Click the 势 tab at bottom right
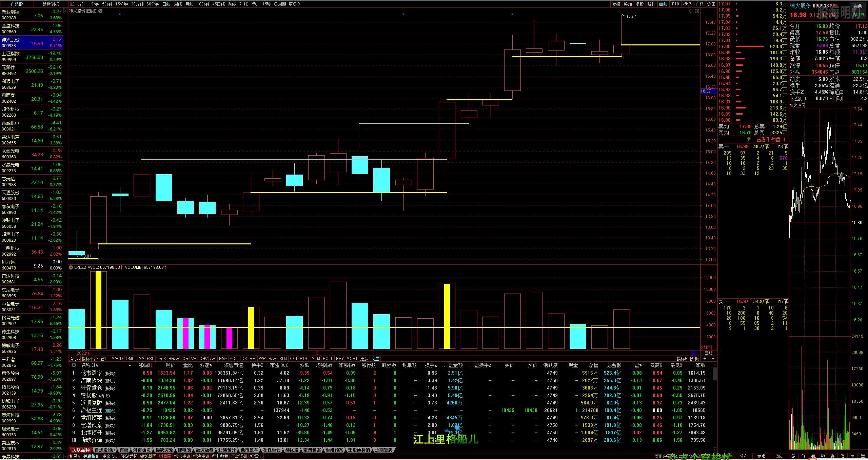The image size is (868, 460). [823, 457]
